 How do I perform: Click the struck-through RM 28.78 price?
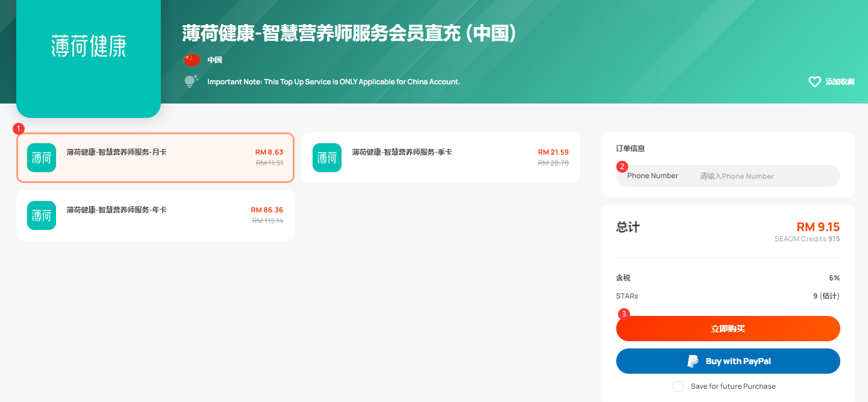[x=553, y=162]
